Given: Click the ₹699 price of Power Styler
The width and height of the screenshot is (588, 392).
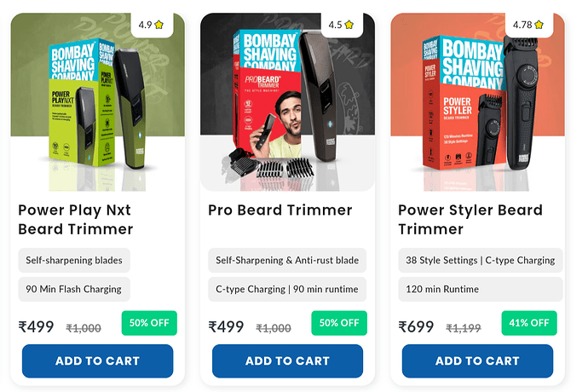Looking at the screenshot, I should (417, 326).
